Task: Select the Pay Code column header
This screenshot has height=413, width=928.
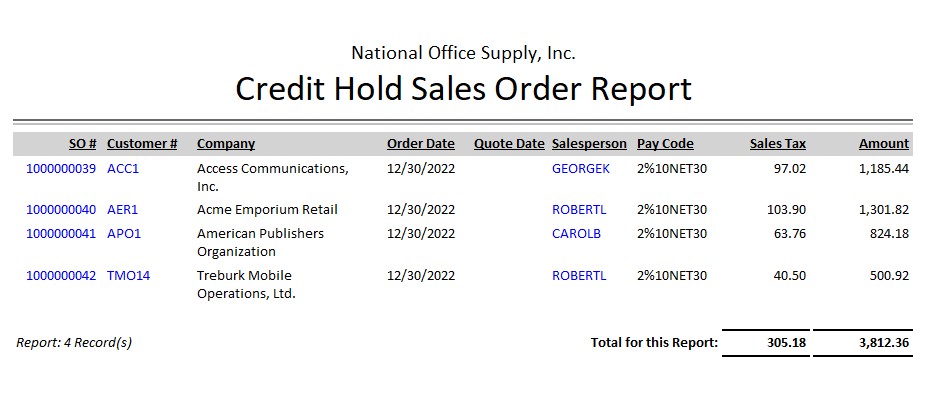Action: coord(665,144)
